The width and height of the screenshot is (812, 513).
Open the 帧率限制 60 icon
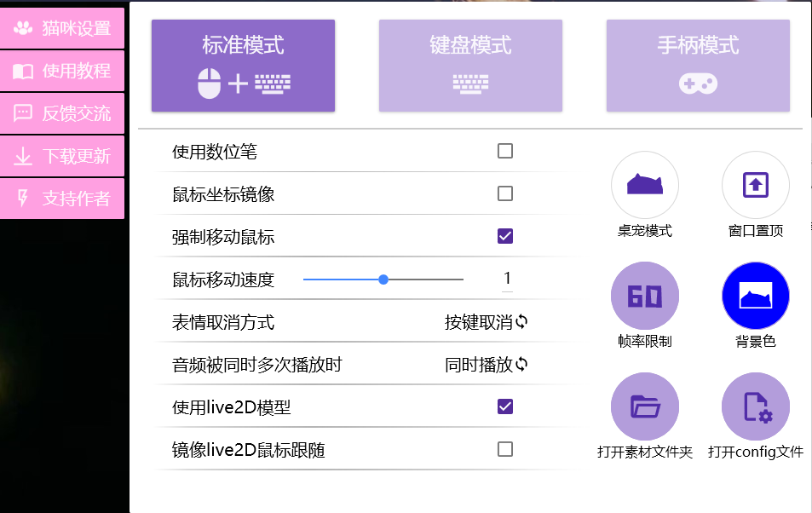(x=644, y=296)
